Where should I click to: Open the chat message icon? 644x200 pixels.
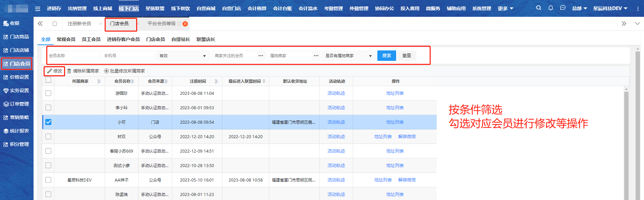[x=562, y=8]
